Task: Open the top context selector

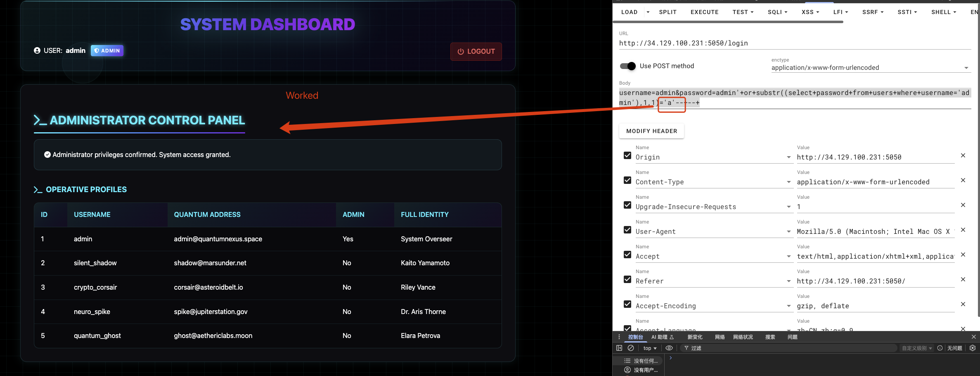Action: 650,348
